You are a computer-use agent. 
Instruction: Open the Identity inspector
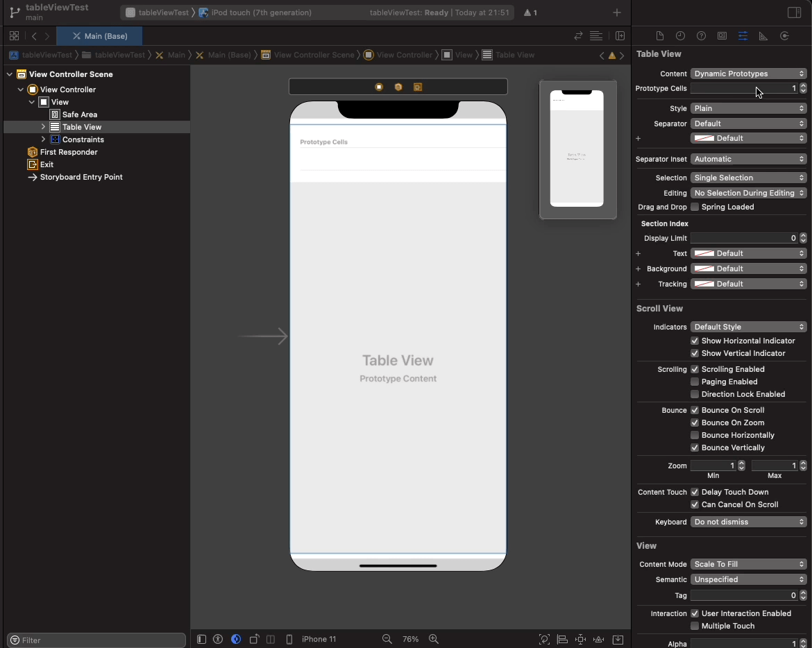click(x=722, y=35)
